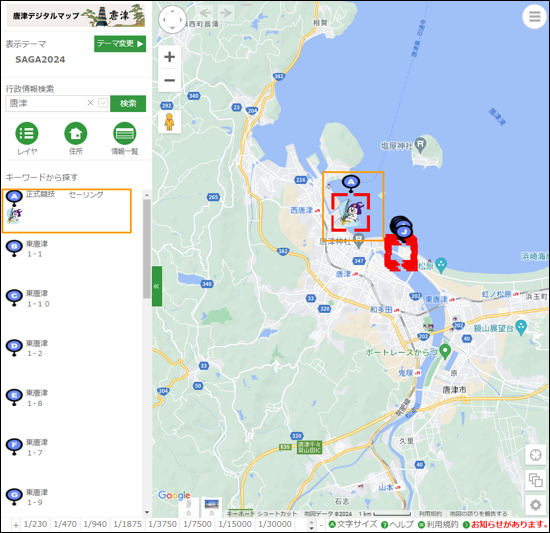Click the results list scrollbar thumb
550x533 pixels.
coord(147,249)
